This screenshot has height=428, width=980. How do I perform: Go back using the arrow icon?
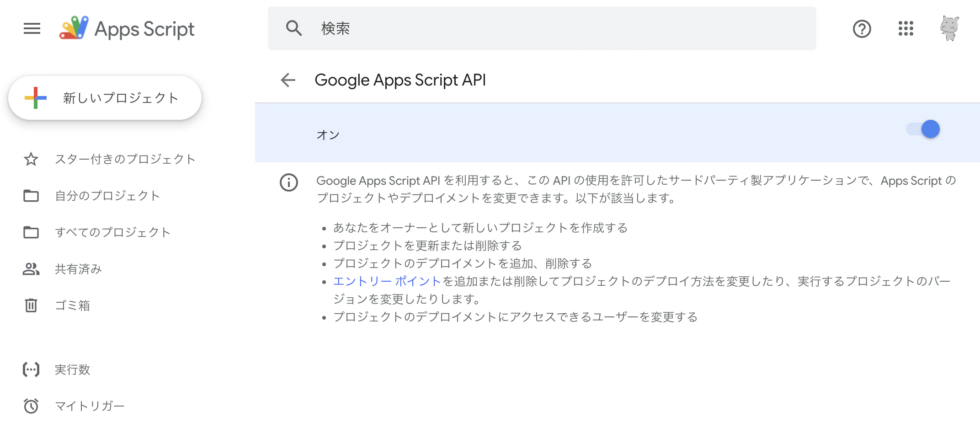[x=288, y=80]
